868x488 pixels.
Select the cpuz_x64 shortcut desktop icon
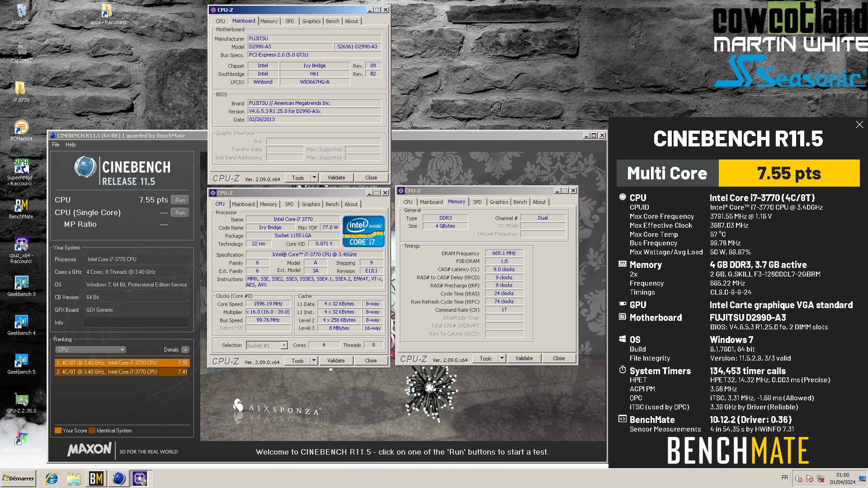tap(21, 250)
